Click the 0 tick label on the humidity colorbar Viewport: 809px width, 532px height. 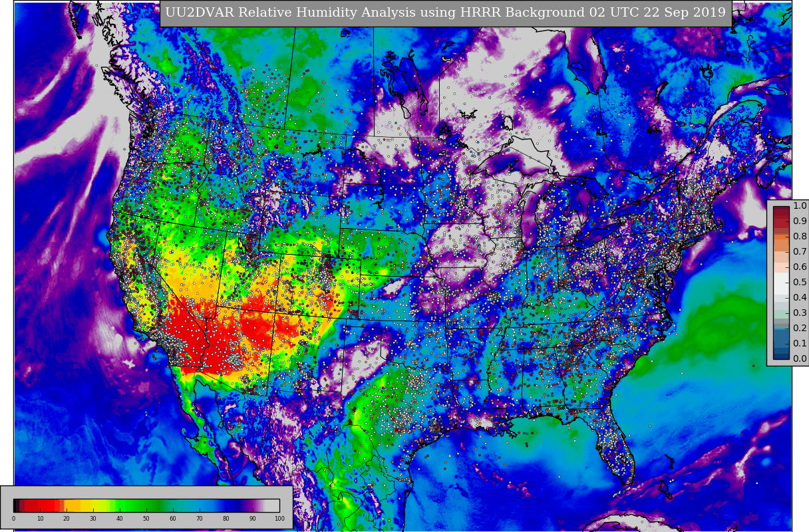(x=13, y=518)
